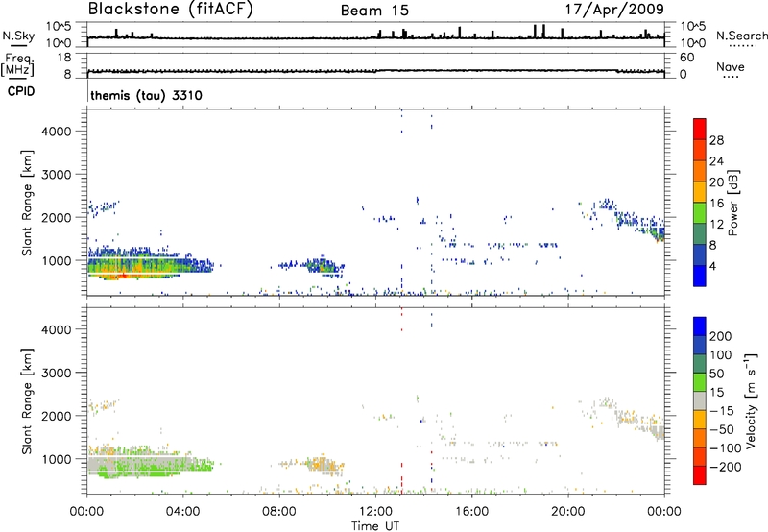The width and height of the screenshot is (768, 532).
Task: Pick the light green 12–16 dB Power segment
Action: coord(700,213)
